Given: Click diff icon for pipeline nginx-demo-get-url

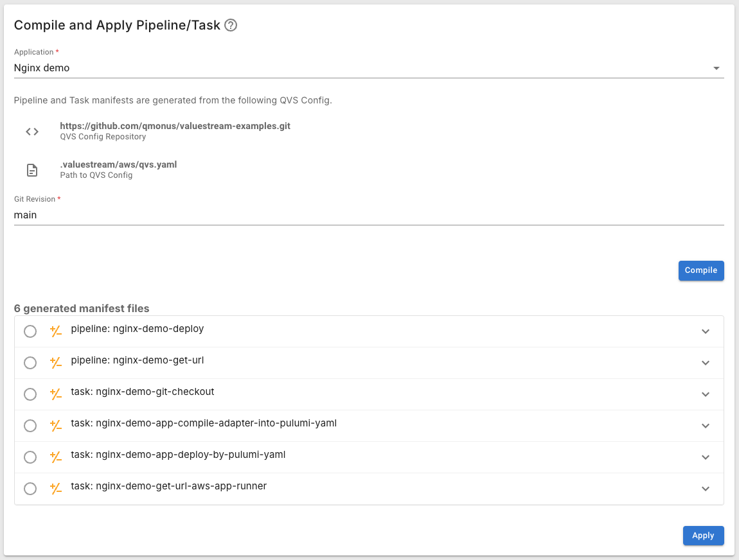Looking at the screenshot, I should (x=56, y=363).
